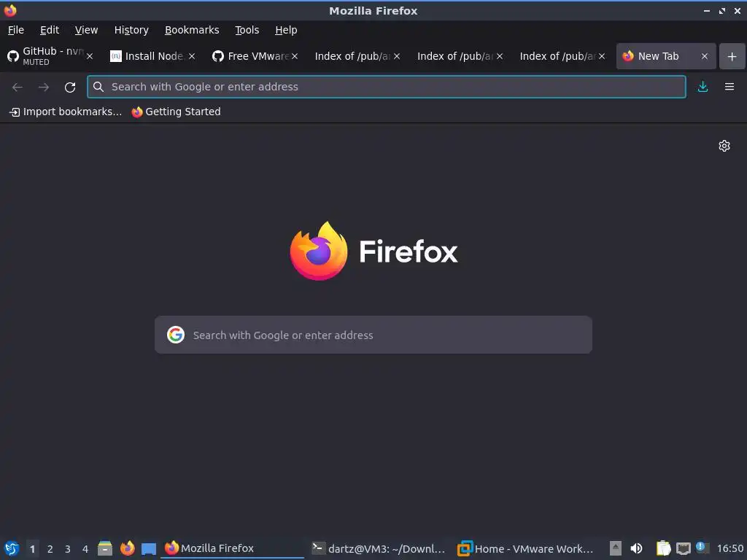Screen dimensions: 747x560
Task: Open the Firefox hamburger application menu
Action: [x=729, y=87]
